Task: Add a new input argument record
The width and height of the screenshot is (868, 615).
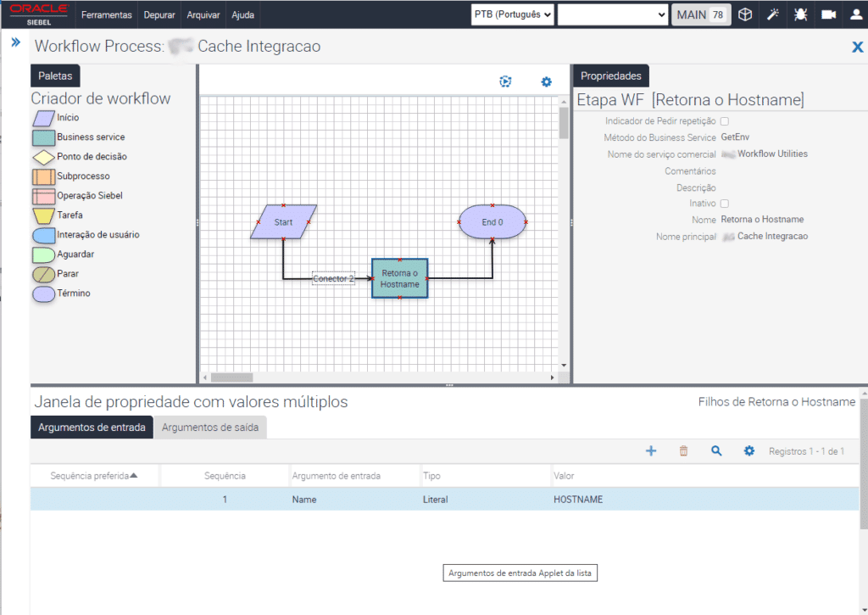Action: click(651, 451)
